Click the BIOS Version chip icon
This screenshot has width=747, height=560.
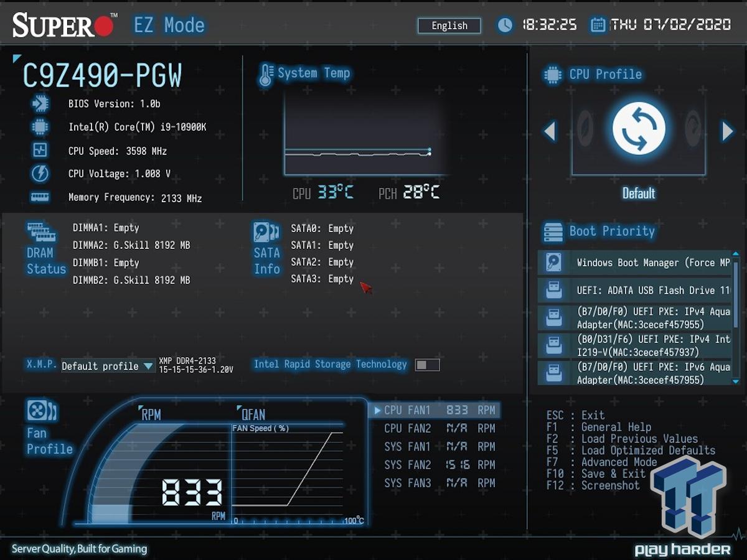[40, 103]
